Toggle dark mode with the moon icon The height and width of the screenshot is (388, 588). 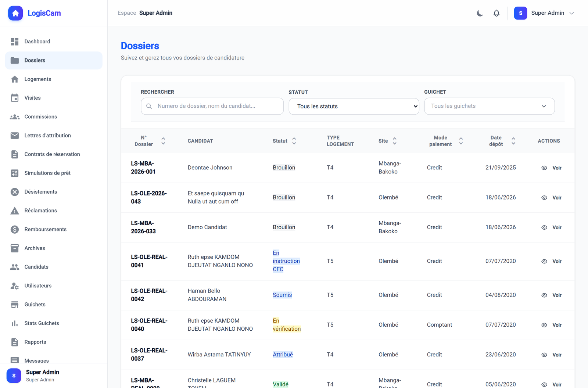tap(480, 13)
